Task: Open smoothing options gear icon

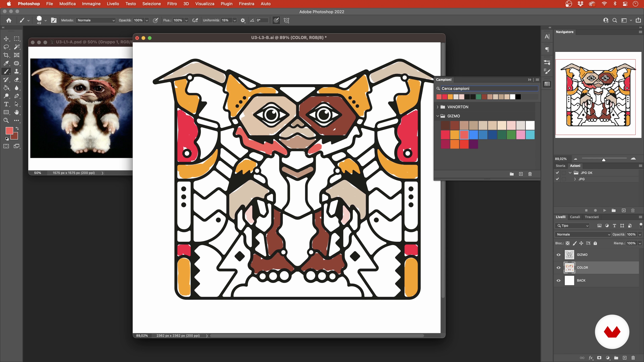Action: coord(243,20)
